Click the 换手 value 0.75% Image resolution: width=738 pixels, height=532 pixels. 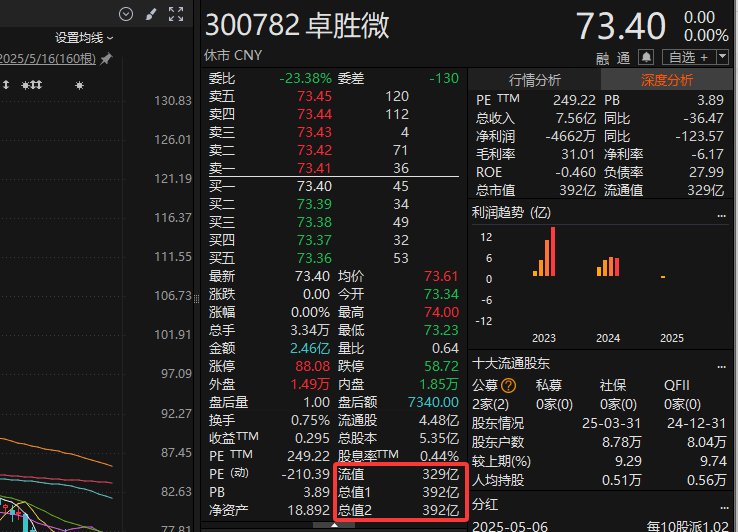pos(310,420)
